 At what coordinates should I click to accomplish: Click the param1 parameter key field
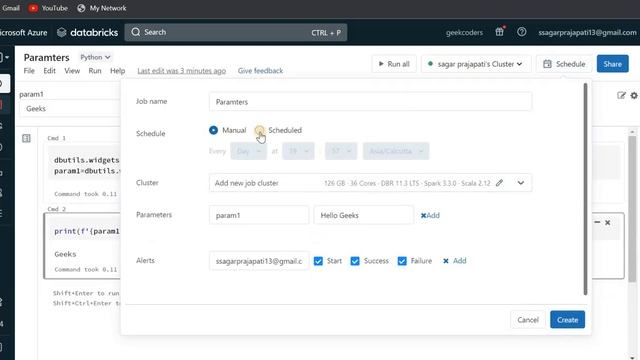[259, 215]
